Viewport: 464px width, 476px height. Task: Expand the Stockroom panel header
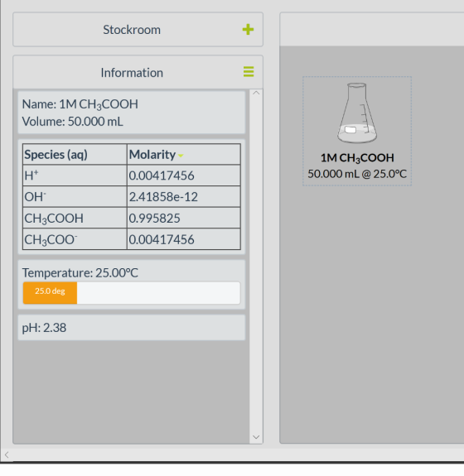point(138,30)
